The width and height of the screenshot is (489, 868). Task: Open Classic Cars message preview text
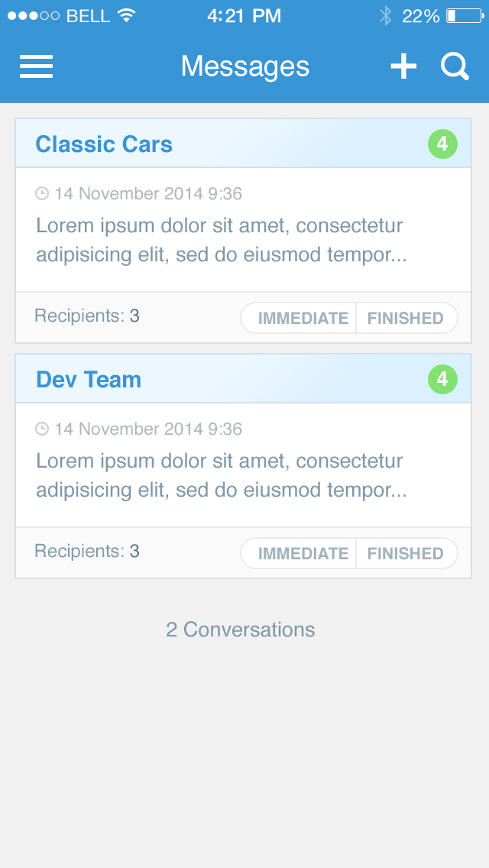221,240
